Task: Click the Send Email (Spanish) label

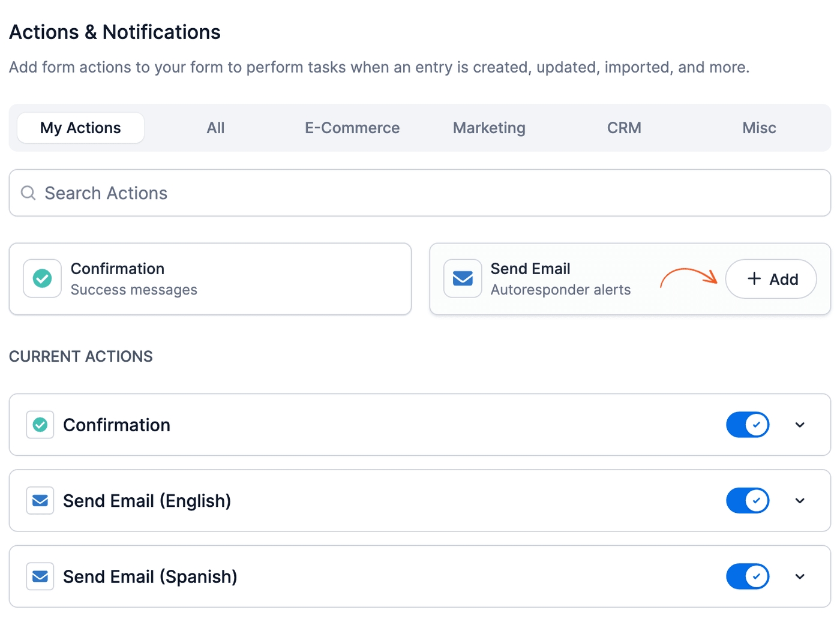Action: (x=150, y=576)
